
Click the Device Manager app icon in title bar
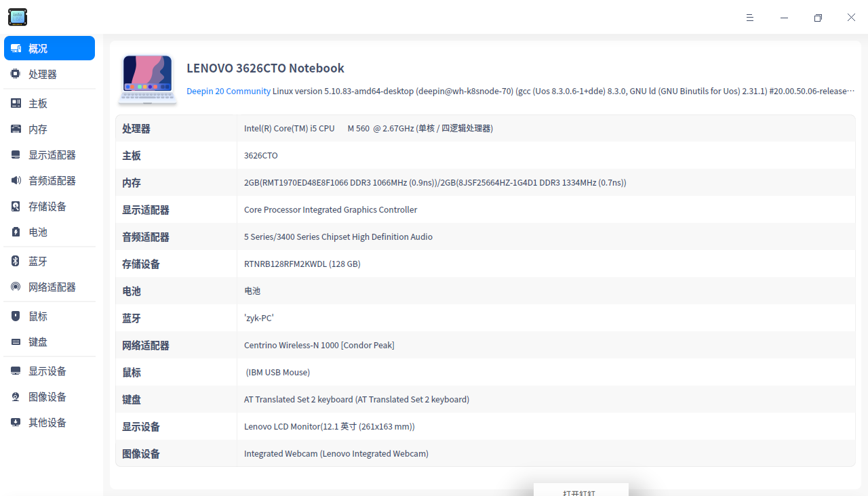pos(18,17)
